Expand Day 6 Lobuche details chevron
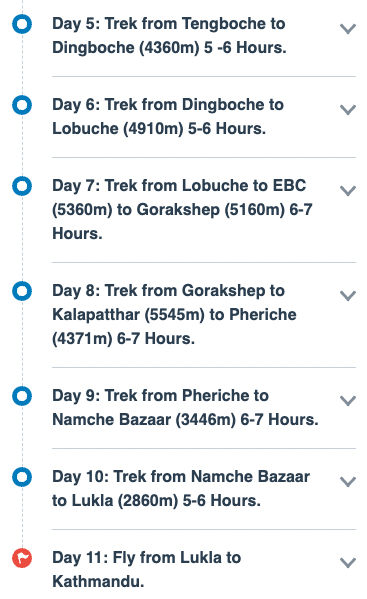This screenshot has height=599, width=367. click(x=348, y=110)
